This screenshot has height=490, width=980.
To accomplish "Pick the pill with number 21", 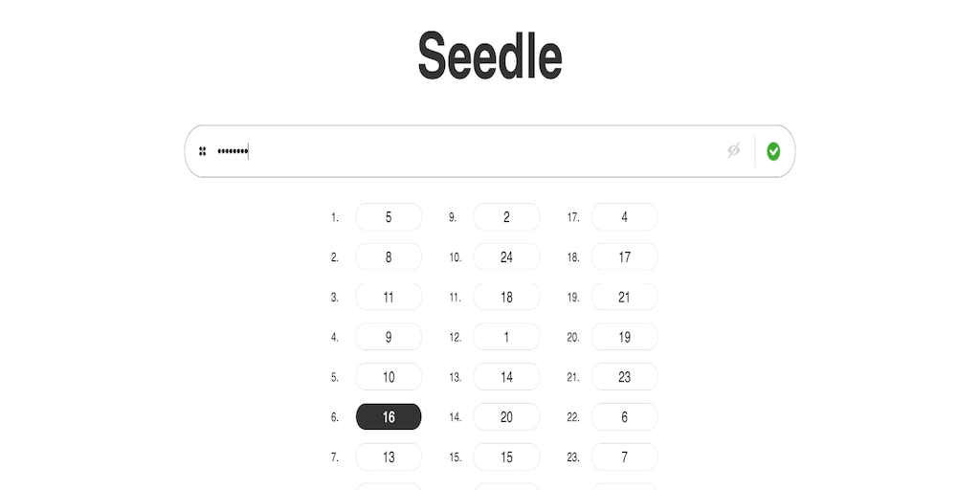I will point(624,298).
